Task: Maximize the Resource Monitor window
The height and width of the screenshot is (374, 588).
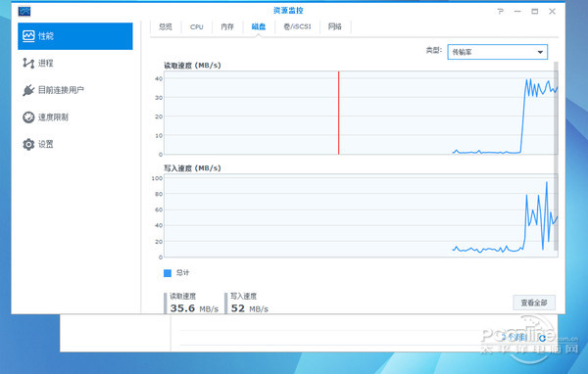Action: (535, 11)
